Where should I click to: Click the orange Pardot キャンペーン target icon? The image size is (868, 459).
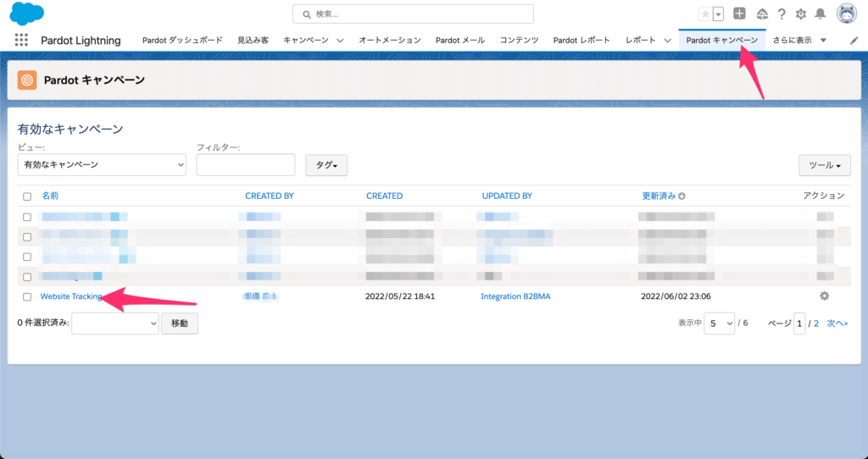click(x=26, y=80)
